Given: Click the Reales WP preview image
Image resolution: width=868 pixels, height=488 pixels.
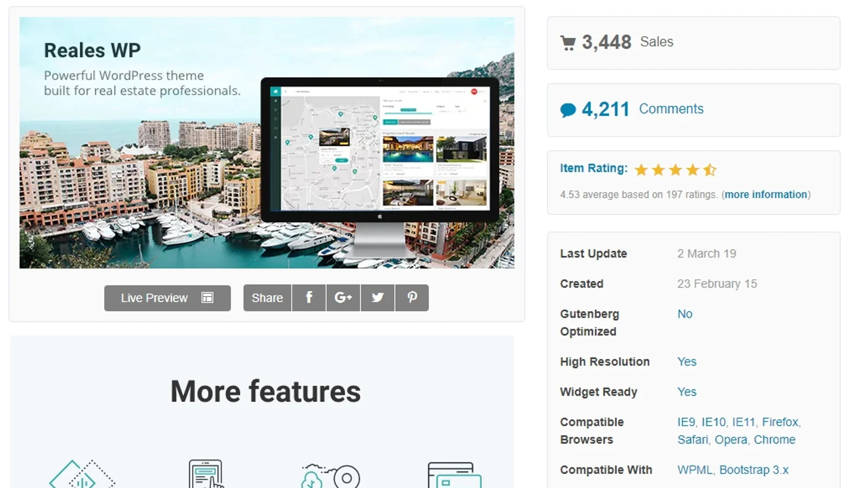Looking at the screenshot, I should tap(267, 143).
